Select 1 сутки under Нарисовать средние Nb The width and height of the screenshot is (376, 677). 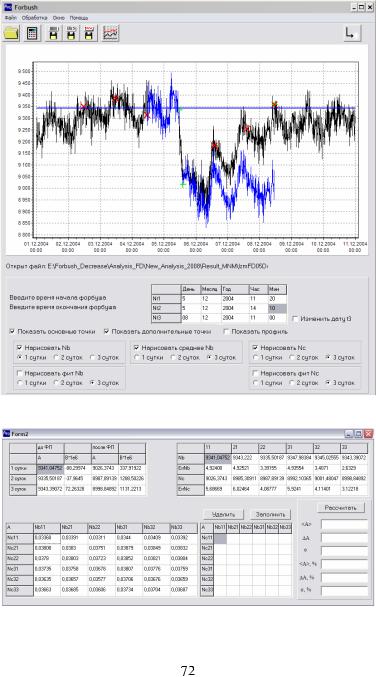(x=136, y=357)
